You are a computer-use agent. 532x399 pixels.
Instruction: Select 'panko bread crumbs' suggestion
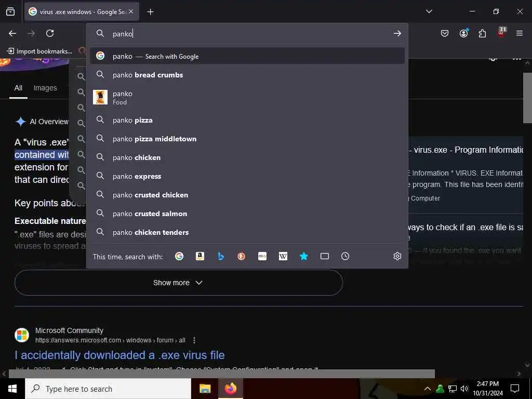pyautogui.click(x=247, y=75)
